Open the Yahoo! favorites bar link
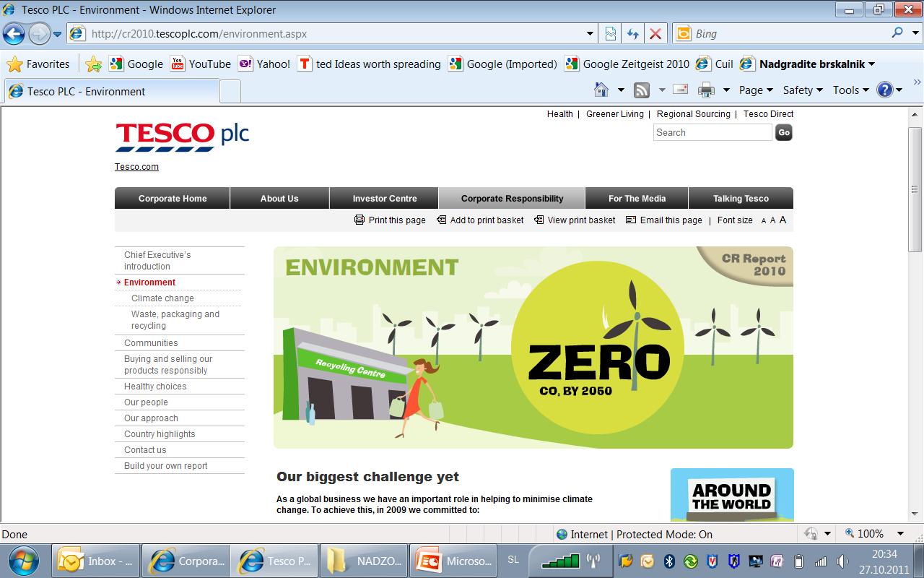Viewport: 924px width, 578px height. [x=264, y=64]
